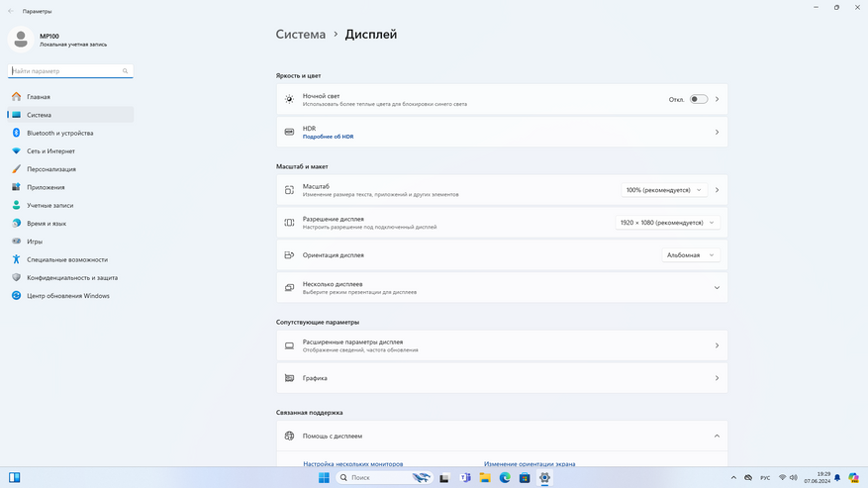Viewport: 868px width, 488px height.
Task: Go to Bluetooth and devices settings
Action: [x=59, y=133]
